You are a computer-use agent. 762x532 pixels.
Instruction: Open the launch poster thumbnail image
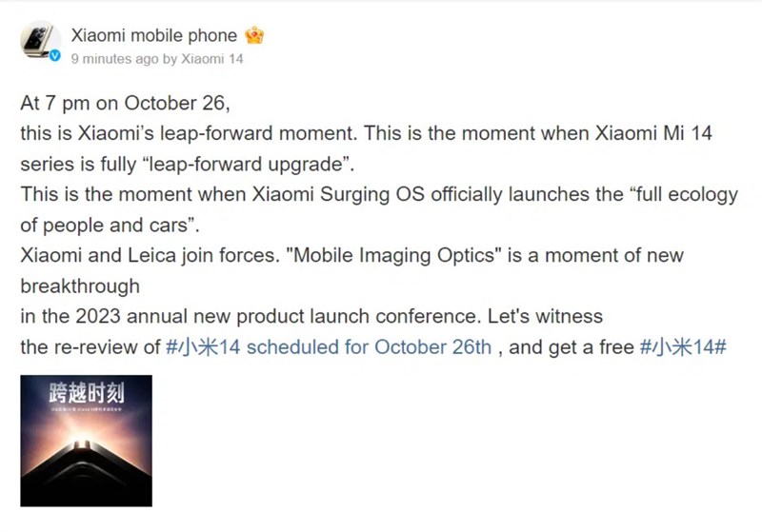click(x=86, y=440)
